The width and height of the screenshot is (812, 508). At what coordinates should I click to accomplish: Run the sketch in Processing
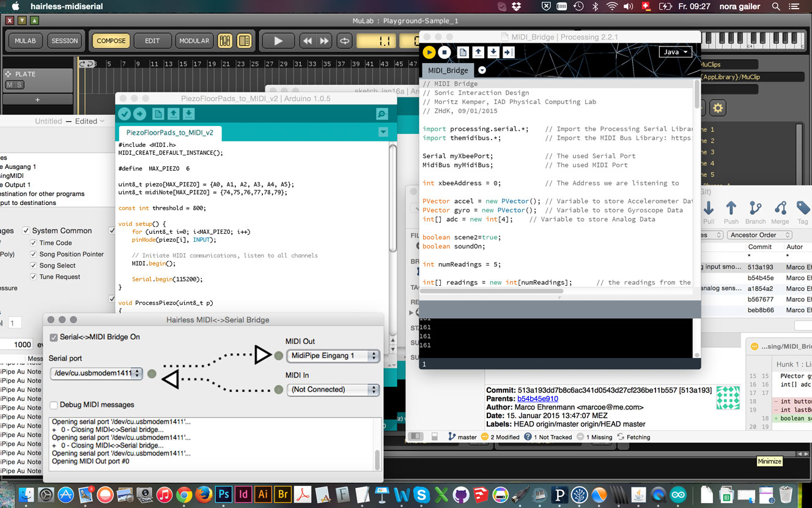tap(429, 53)
